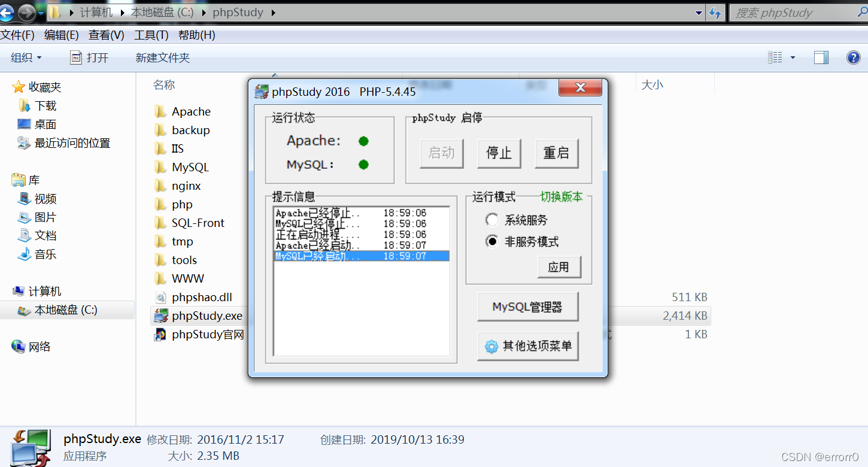Screen dimensions: 868x467
Task: Click the refresh button beside address bar
Action: pyautogui.click(x=715, y=13)
